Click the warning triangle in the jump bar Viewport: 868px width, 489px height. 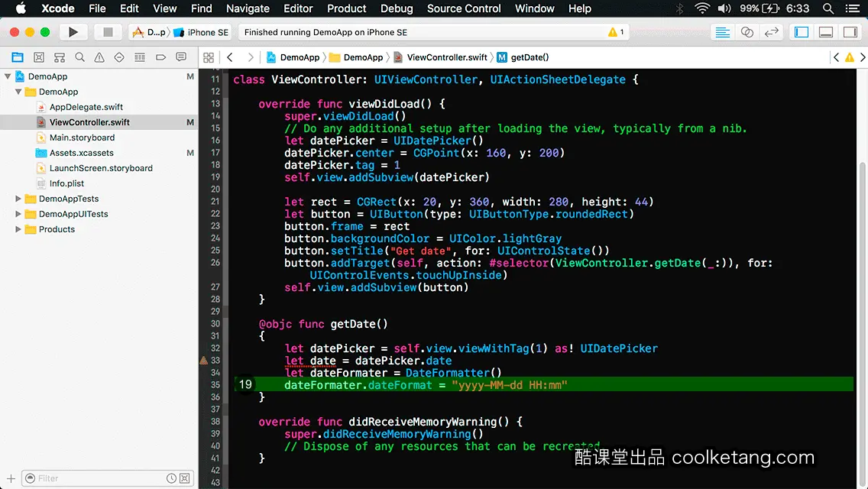(849, 57)
